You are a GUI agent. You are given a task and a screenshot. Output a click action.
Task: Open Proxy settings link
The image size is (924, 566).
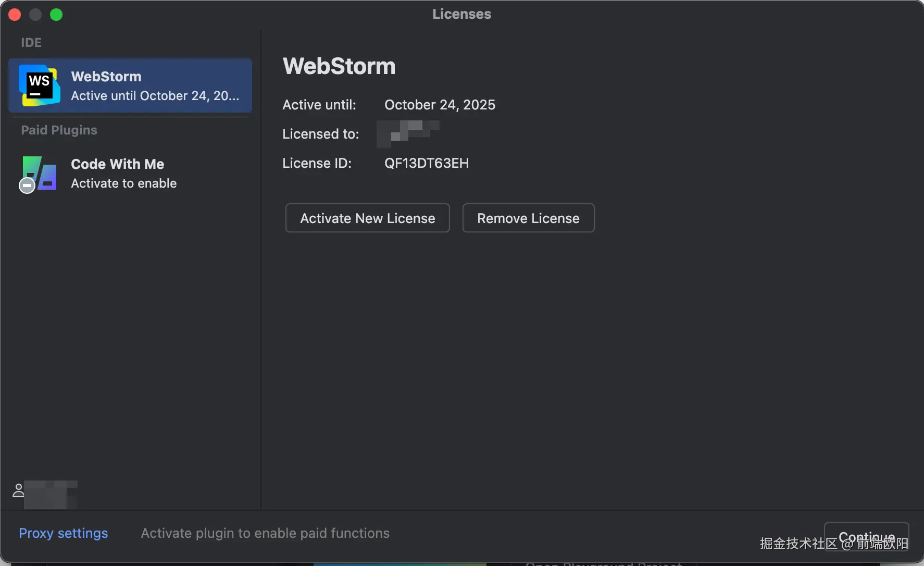tap(64, 533)
